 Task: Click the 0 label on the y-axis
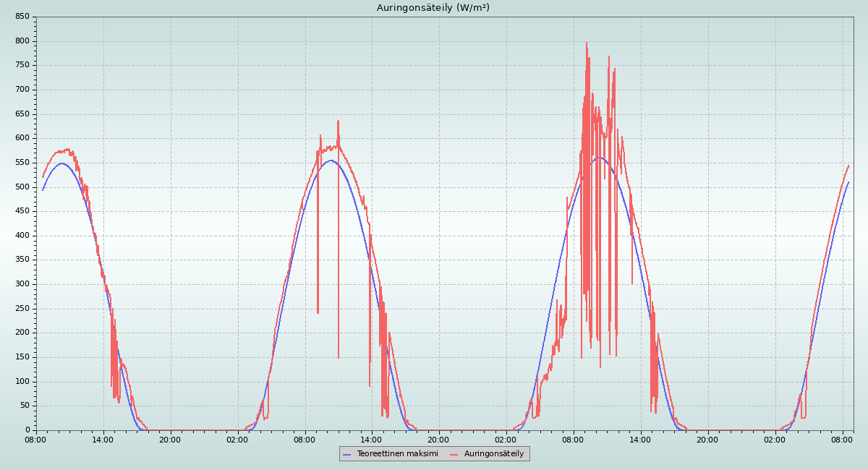(x=27, y=430)
